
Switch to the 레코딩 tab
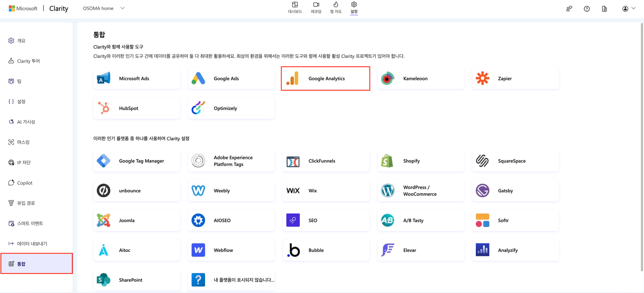pyautogui.click(x=316, y=8)
